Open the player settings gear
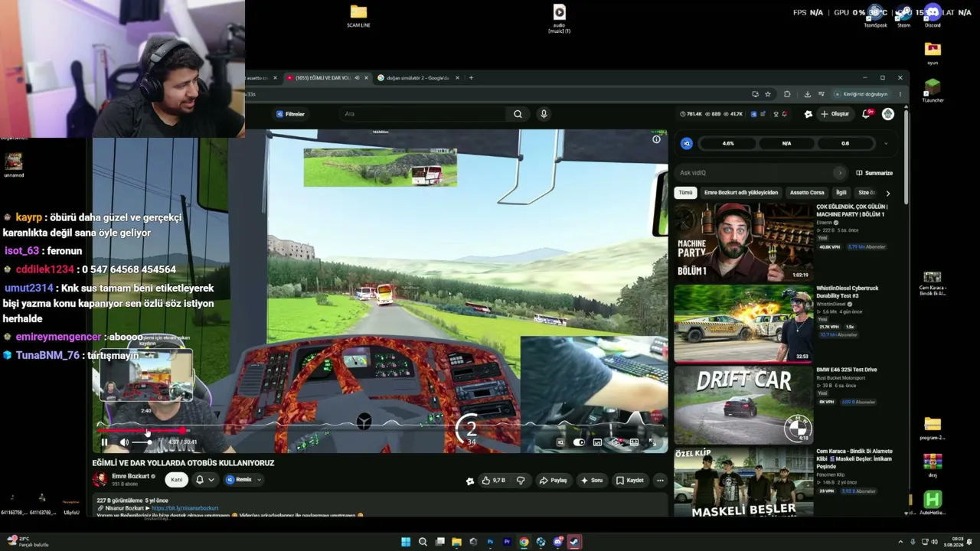Viewport: 980px width, 551px height. pos(616,442)
